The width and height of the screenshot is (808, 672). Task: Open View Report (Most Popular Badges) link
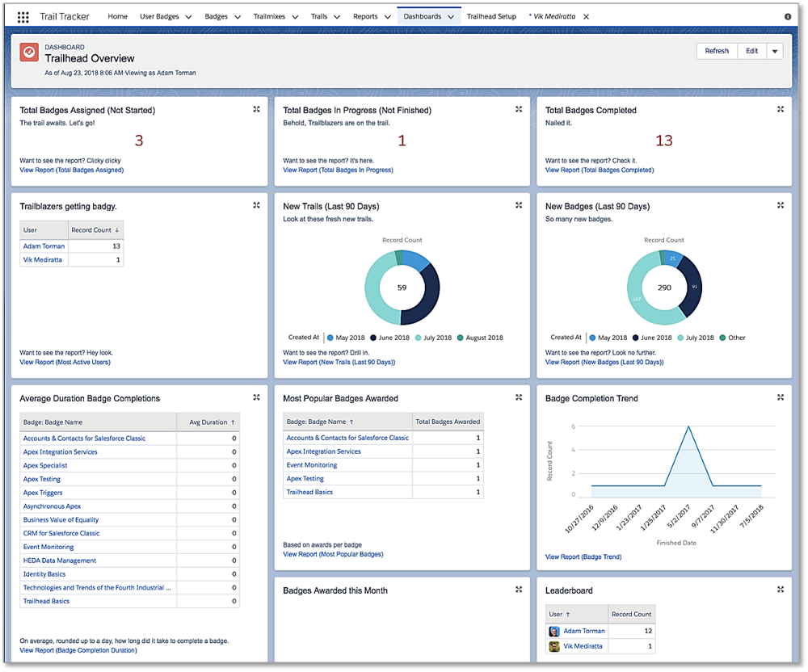pyautogui.click(x=333, y=554)
